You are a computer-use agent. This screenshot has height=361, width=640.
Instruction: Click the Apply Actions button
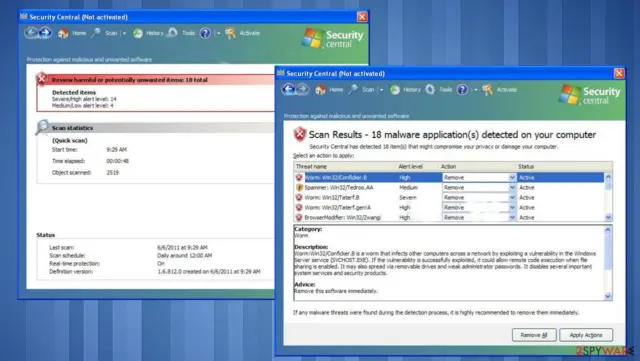coord(586,335)
